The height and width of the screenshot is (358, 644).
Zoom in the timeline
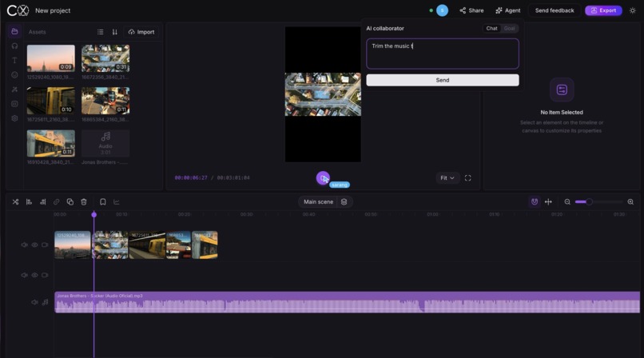[630, 202]
